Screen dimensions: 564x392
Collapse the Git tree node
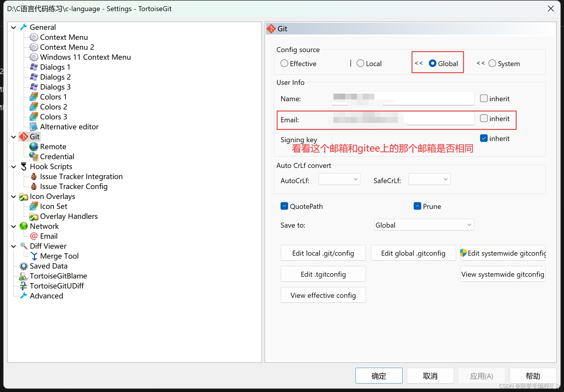(x=13, y=137)
